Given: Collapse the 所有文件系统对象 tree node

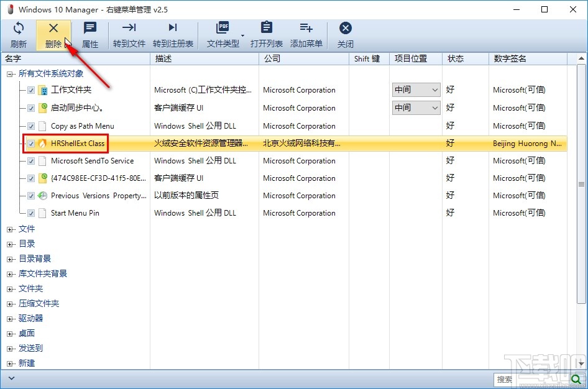Looking at the screenshot, I should 9,72.
